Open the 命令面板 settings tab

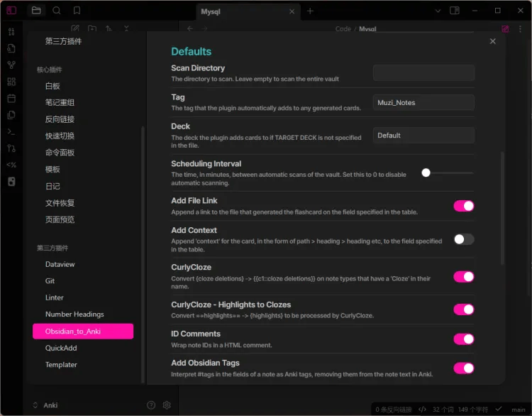(83, 153)
